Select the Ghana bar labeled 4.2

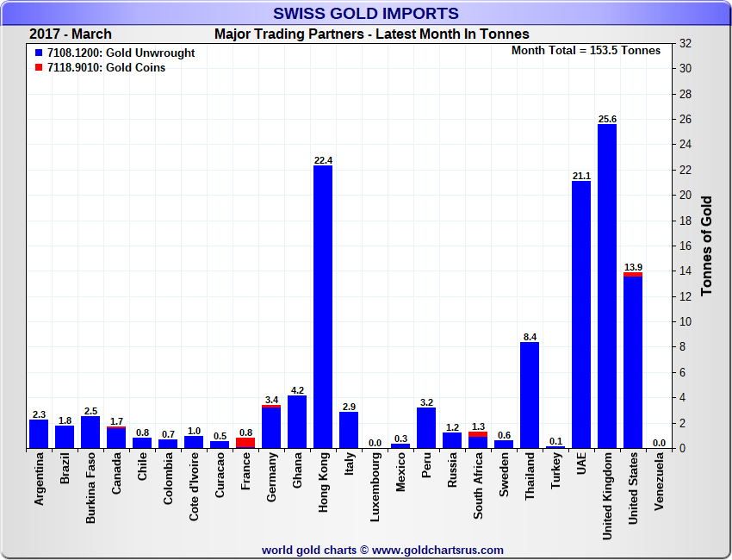pos(297,421)
